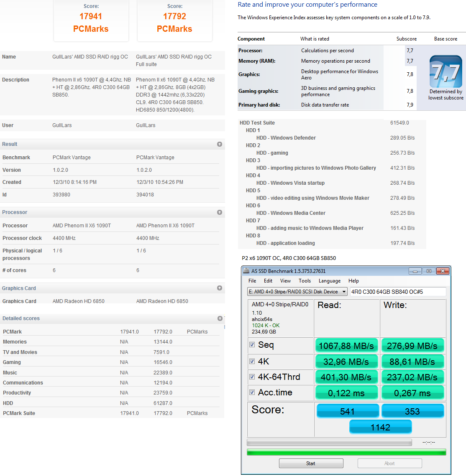Click the AS SSD Benchmark title bar icon
The width and height of the screenshot is (466, 476).
(246, 271)
